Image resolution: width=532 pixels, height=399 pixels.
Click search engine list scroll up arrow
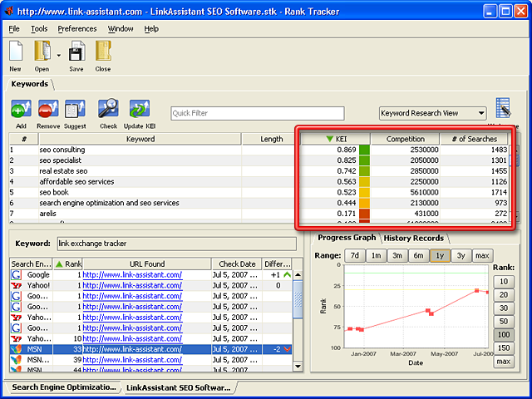pos(298,275)
